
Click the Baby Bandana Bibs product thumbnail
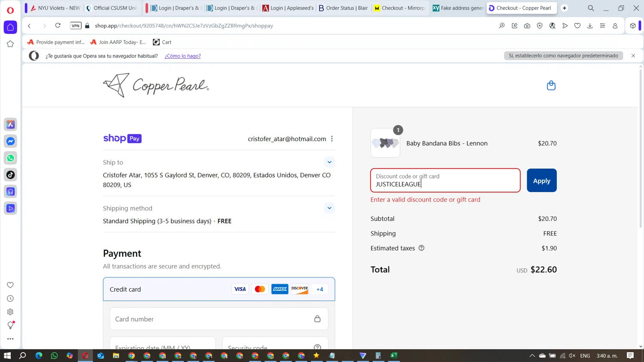[385, 143]
